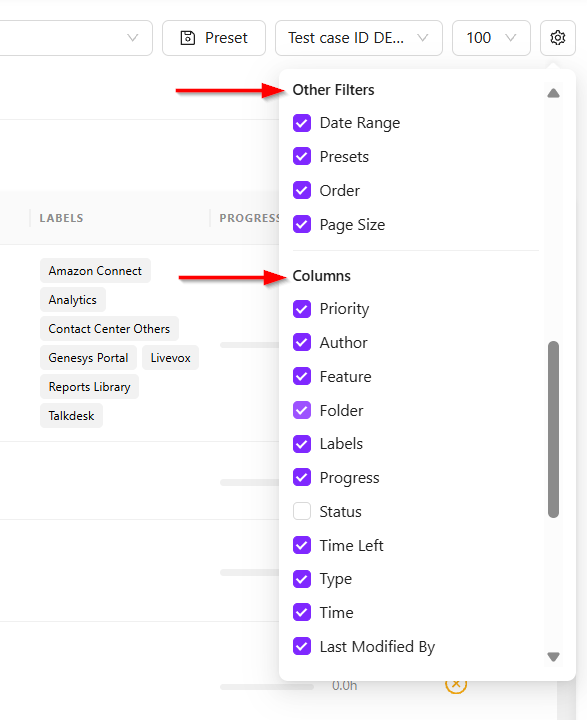Uncheck the Priority column checkbox
The width and height of the screenshot is (587, 720).
coord(302,309)
